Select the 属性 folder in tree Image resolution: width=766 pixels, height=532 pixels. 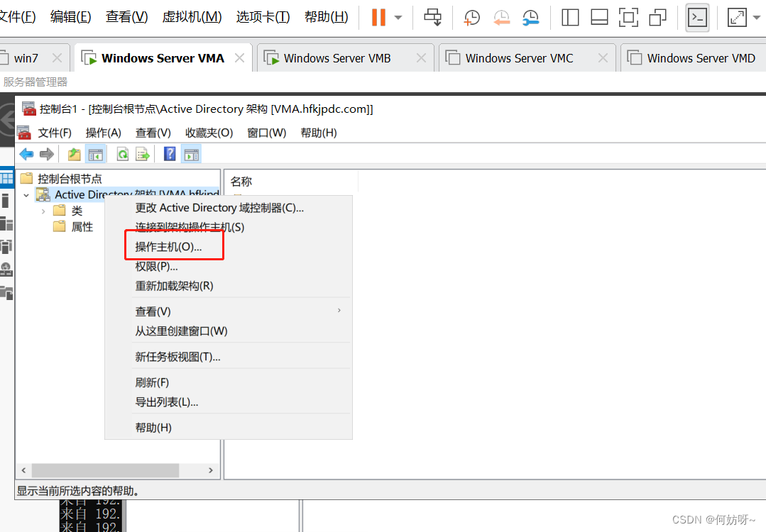82,227
